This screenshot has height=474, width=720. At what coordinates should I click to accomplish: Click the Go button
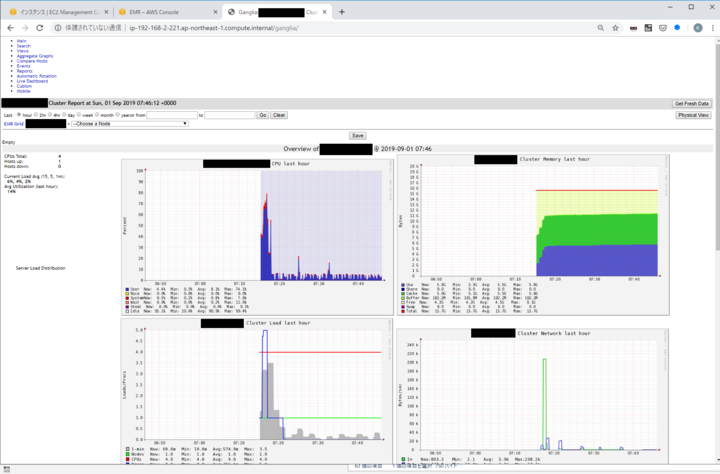click(263, 115)
